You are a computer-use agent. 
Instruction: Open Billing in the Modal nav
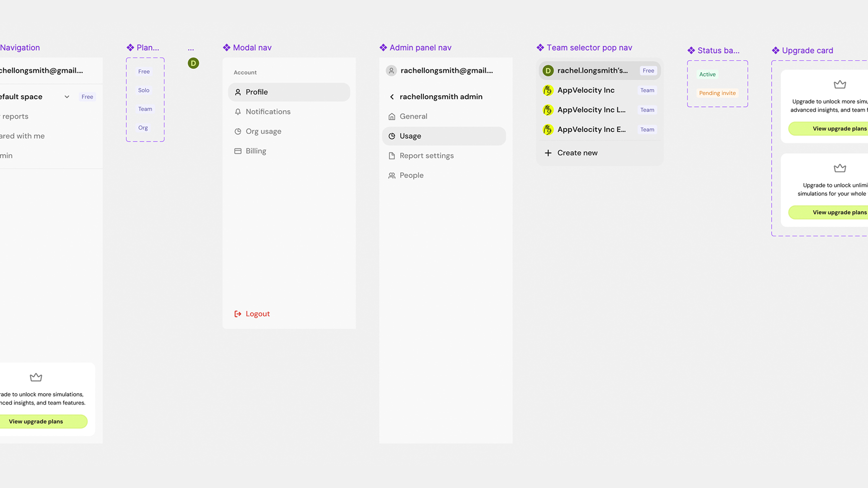pos(289,151)
